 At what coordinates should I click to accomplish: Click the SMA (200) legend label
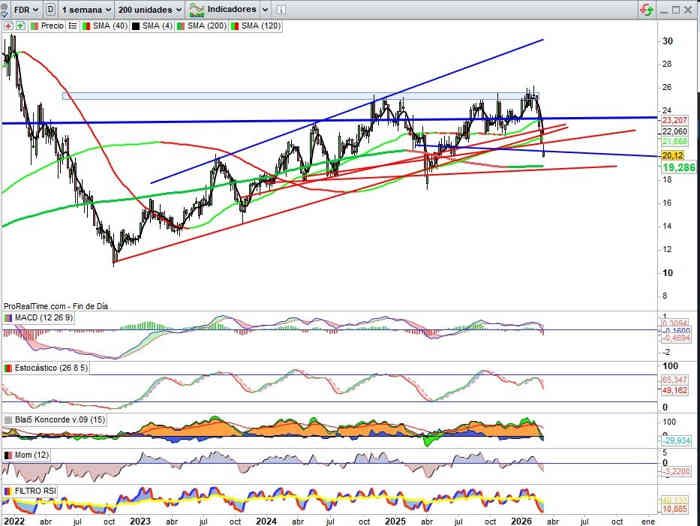207,25
